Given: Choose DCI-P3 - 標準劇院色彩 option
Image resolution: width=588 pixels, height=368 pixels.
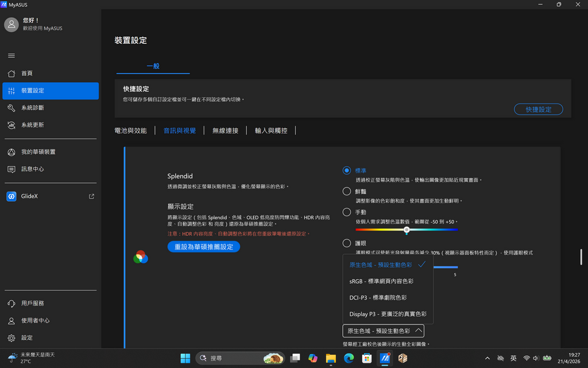Looking at the screenshot, I should [388, 297].
